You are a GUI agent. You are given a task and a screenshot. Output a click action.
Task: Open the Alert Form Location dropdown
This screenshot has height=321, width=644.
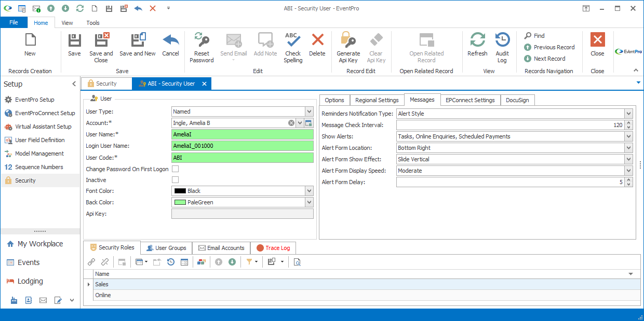point(628,148)
